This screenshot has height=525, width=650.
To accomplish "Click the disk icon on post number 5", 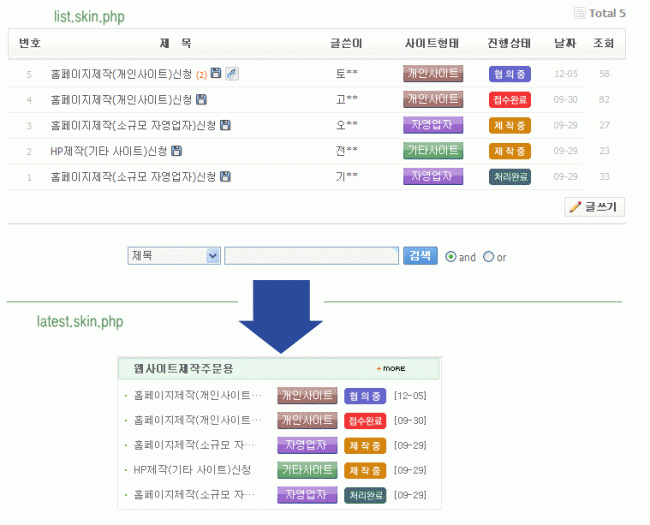I will click(x=217, y=74).
